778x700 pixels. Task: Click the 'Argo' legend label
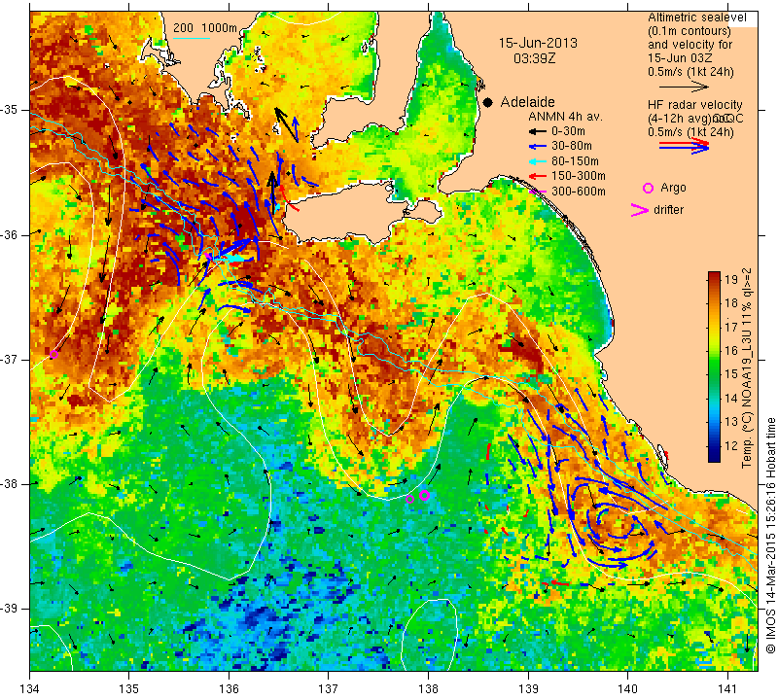pyautogui.click(x=673, y=188)
